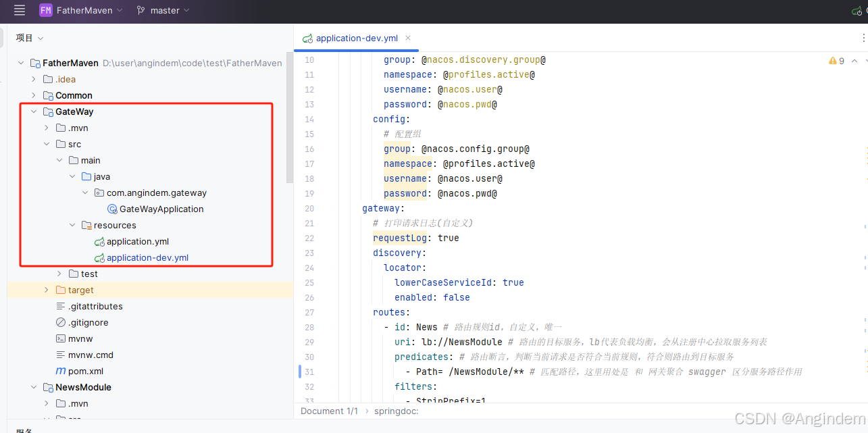
Task: Collapse the GateWay module folder
Action: tap(33, 111)
